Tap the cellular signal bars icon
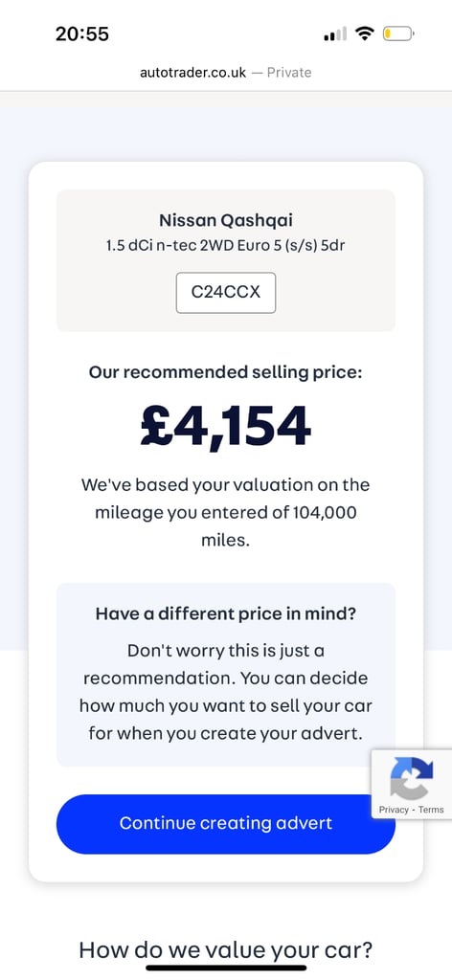 pos(334,34)
